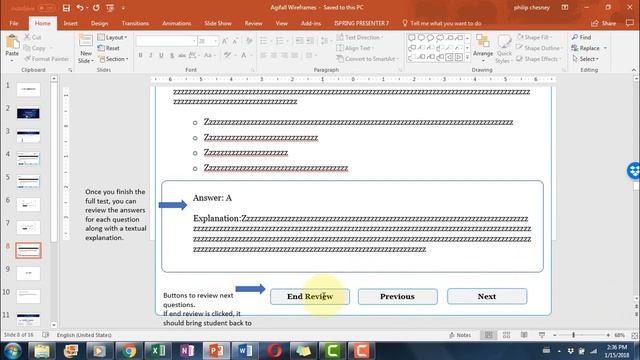Switch to the Animations tab
The image size is (640, 360).
click(176, 23)
